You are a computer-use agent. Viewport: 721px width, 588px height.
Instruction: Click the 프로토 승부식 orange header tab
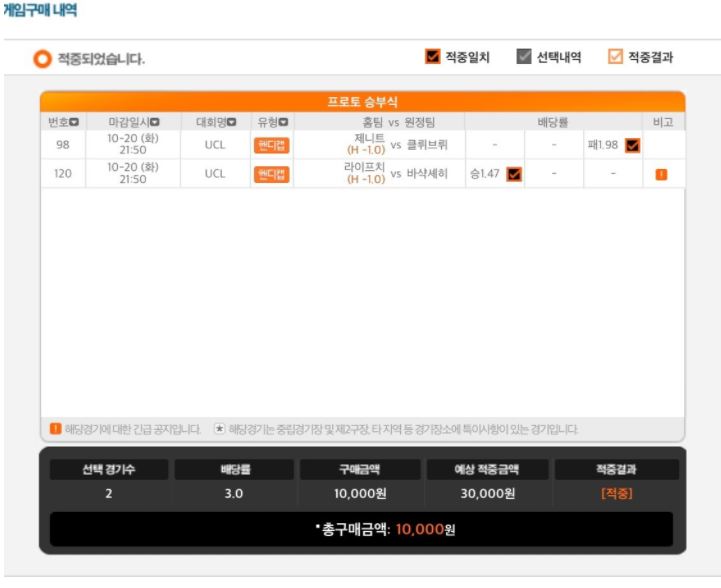coord(363,102)
